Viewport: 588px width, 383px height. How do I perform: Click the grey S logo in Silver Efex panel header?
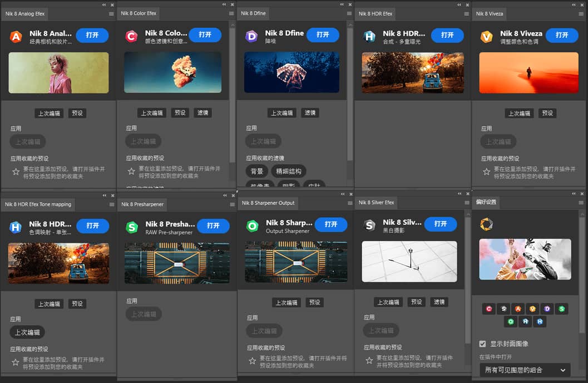[x=370, y=225]
